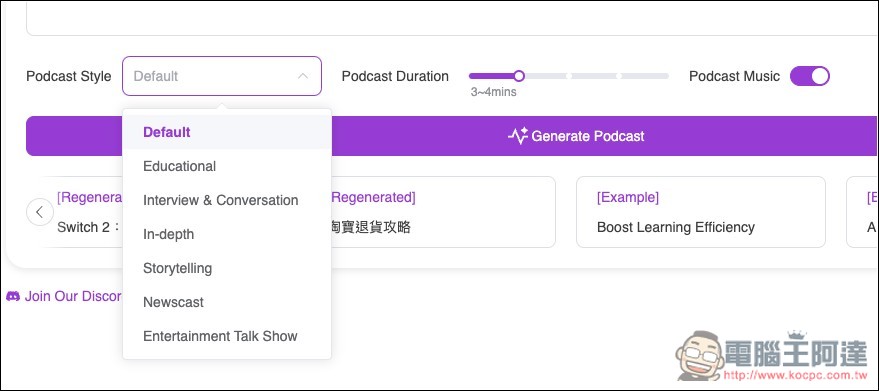The height and width of the screenshot is (391, 879).
Task: Set duration to the fourth slider stop
Action: point(618,76)
